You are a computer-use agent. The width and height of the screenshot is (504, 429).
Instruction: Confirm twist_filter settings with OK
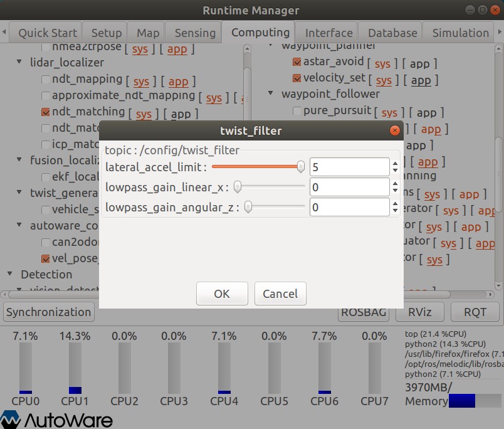click(x=222, y=293)
